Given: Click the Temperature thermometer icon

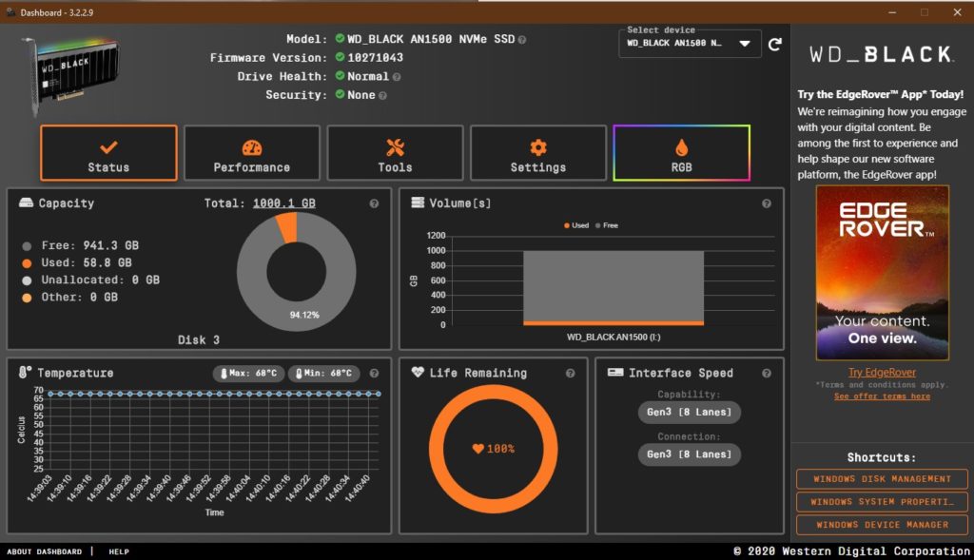Looking at the screenshot, I should (x=24, y=372).
